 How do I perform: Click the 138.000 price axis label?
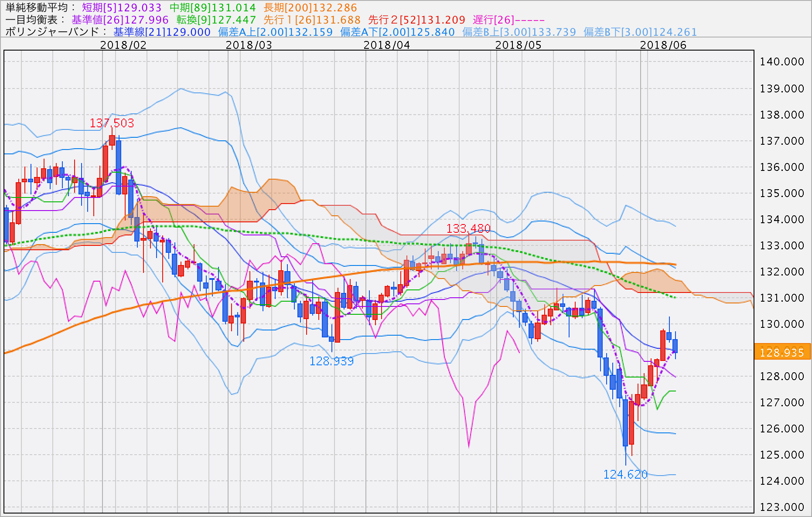[x=782, y=115]
